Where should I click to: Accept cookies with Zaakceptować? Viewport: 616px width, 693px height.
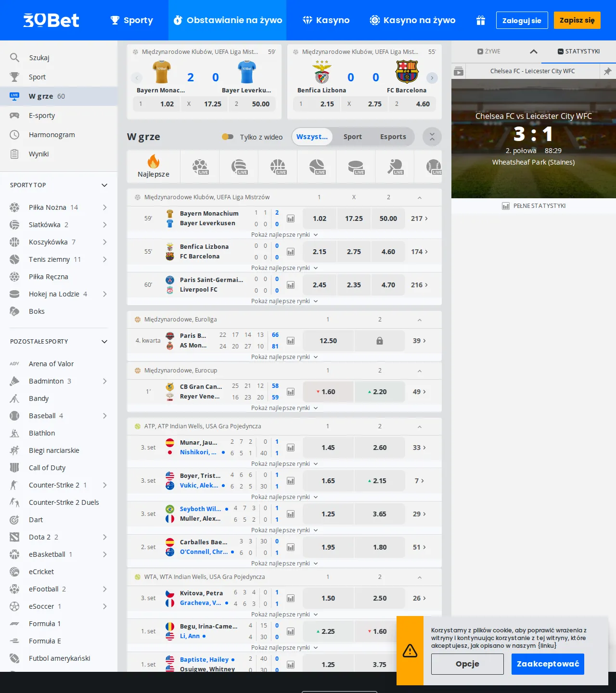click(x=548, y=664)
